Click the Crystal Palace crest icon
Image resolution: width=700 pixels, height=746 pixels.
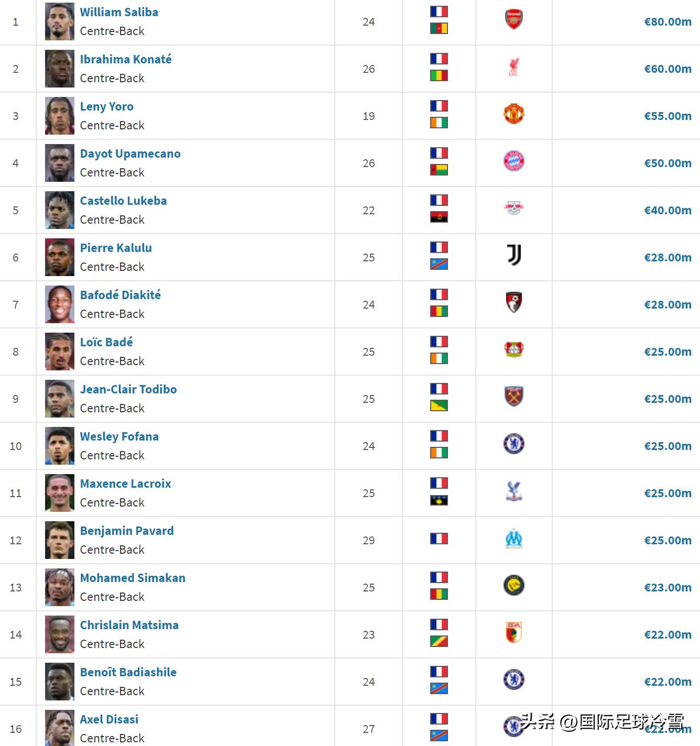click(x=513, y=491)
